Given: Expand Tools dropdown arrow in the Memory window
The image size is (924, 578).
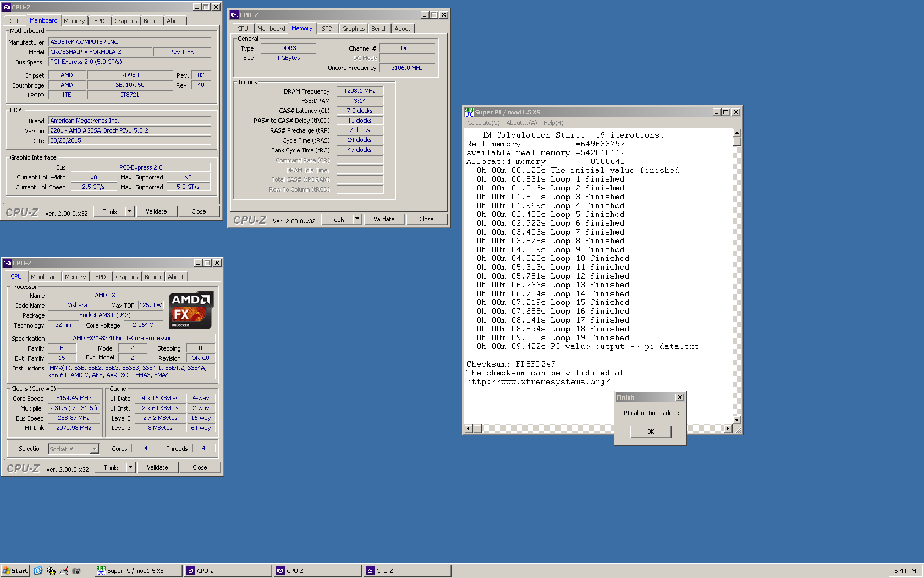Looking at the screenshot, I should 358,219.
